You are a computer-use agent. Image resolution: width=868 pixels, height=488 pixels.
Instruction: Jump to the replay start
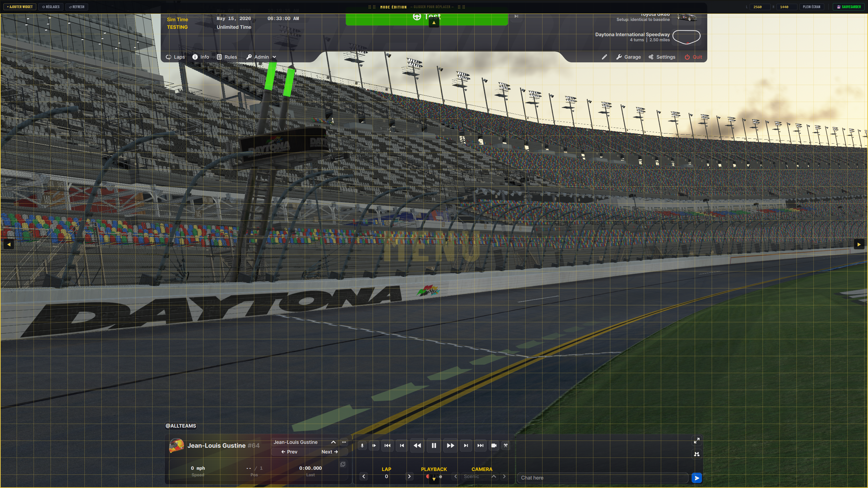(x=388, y=446)
